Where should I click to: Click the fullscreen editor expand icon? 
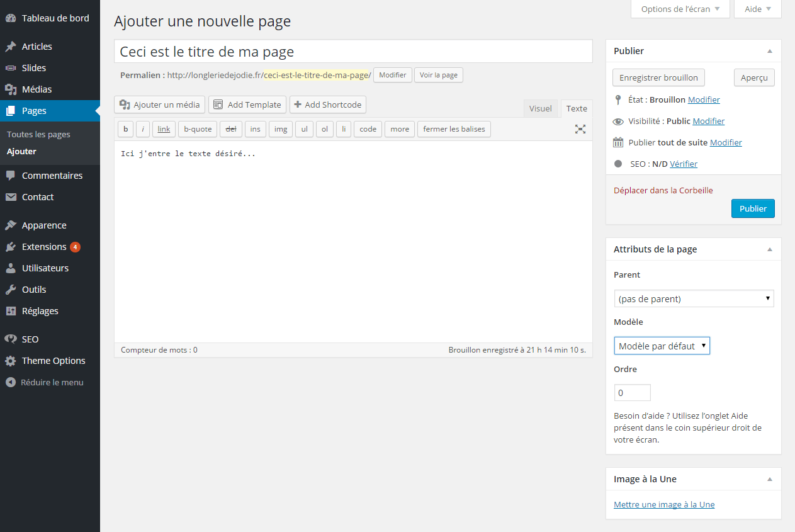pos(580,129)
